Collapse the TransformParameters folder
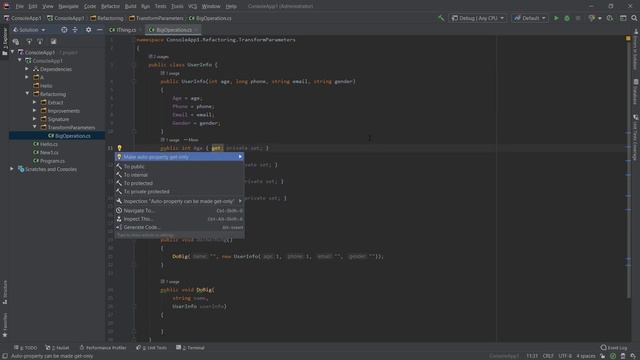The width and height of the screenshot is (640, 360). point(35,127)
